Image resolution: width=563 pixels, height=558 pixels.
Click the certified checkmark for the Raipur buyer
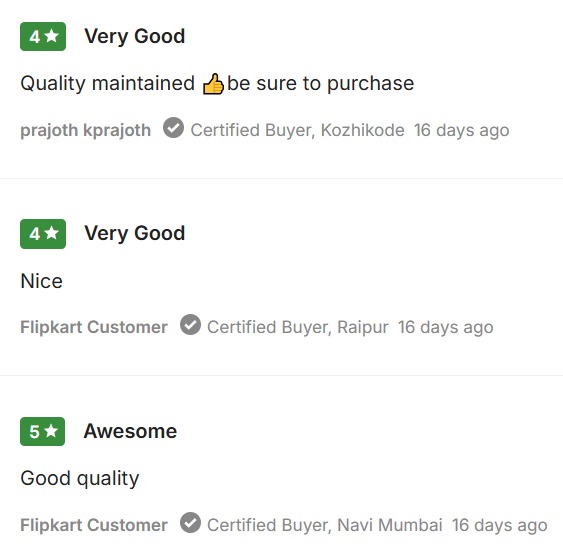coord(190,325)
